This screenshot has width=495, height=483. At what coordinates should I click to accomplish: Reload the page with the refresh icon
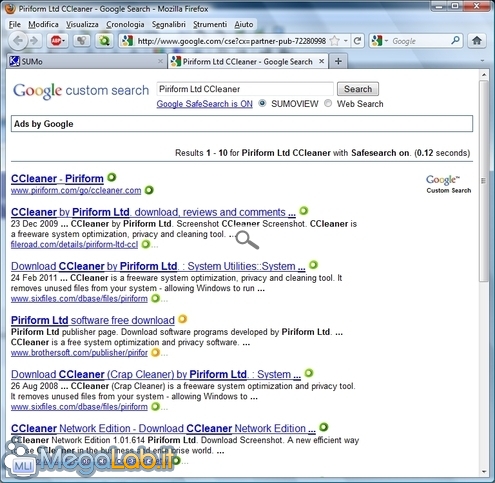(x=357, y=41)
